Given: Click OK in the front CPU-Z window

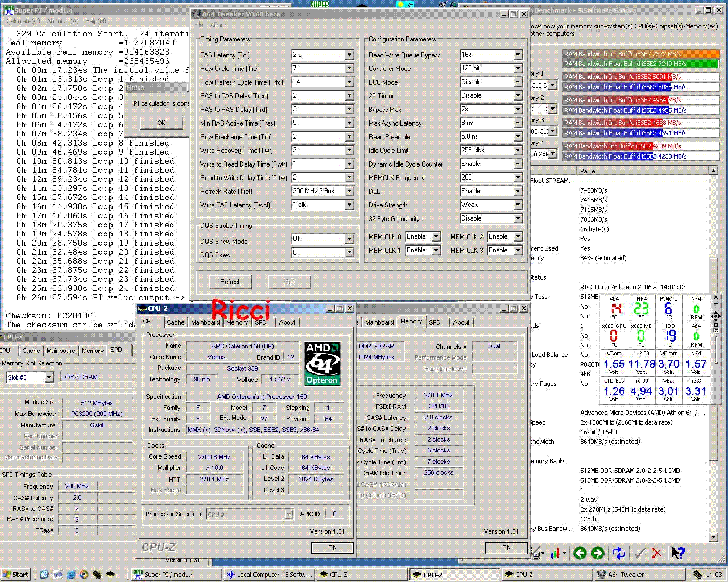Looking at the screenshot, I should pos(332,548).
